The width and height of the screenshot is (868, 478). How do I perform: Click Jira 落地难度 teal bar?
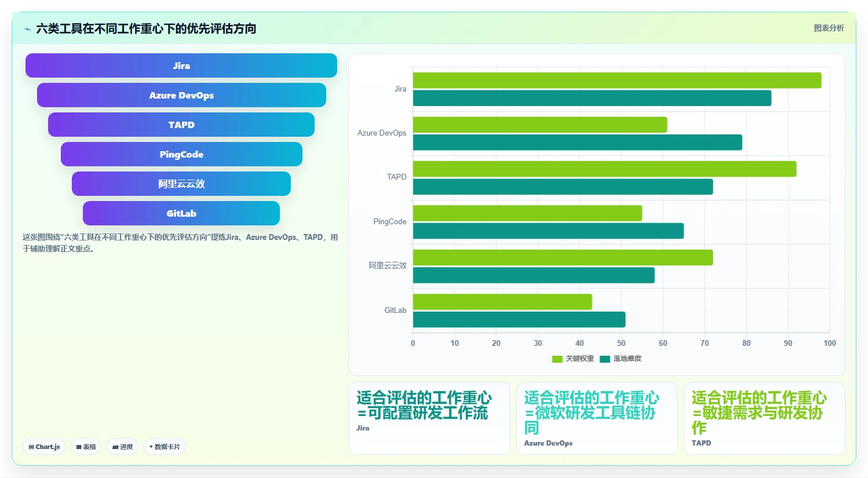(592, 98)
